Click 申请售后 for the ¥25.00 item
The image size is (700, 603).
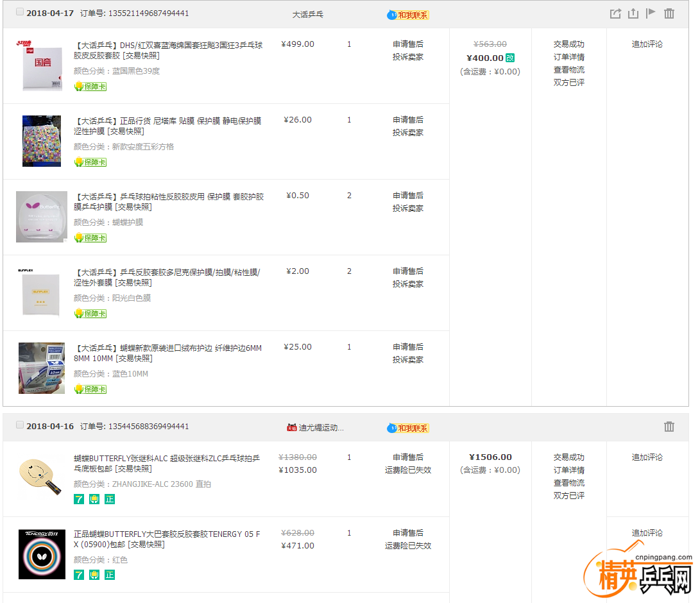[x=408, y=347]
